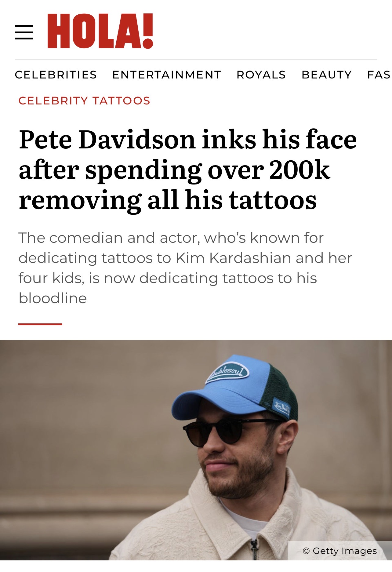Open the hamburger menu icon
The width and height of the screenshot is (392, 572).
click(x=24, y=32)
